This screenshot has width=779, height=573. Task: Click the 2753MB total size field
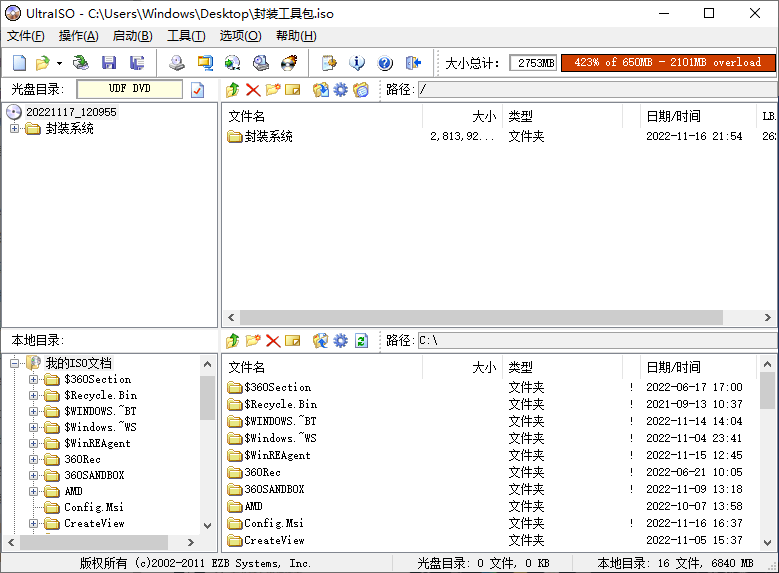click(x=533, y=63)
